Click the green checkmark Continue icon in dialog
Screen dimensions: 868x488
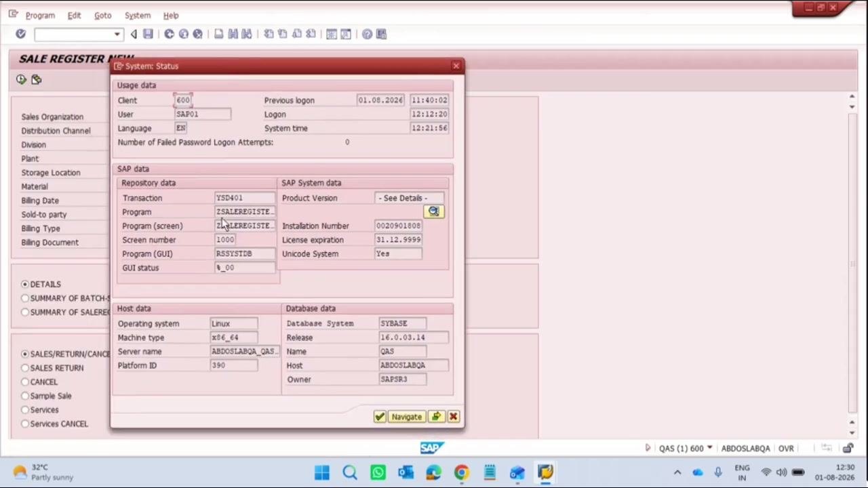pyautogui.click(x=380, y=417)
